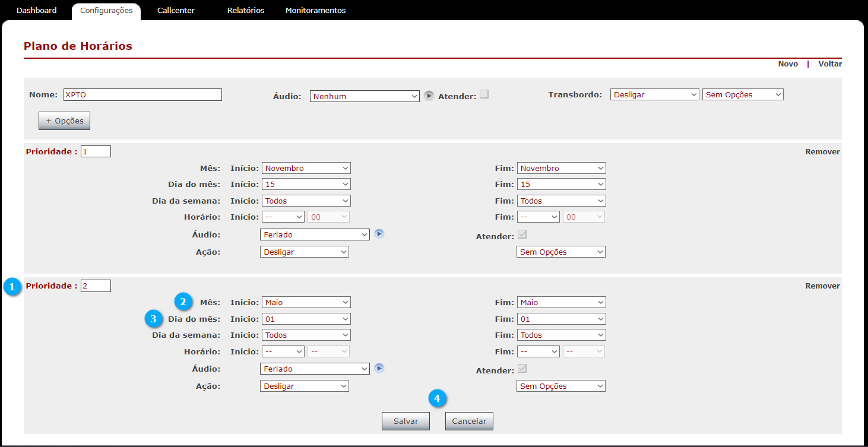The image size is (868, 447).
Task: Open Dia do mês Fim '01' dropdown
Action: coord(562,319)
